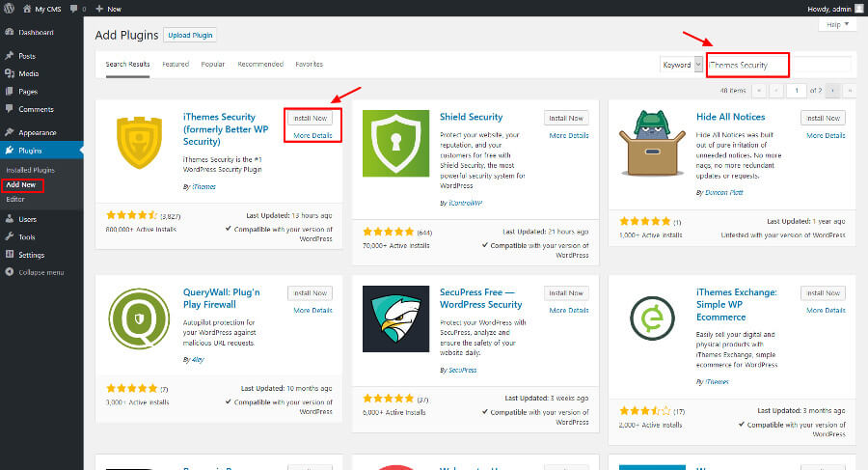Go to last results page

[850, 91]
